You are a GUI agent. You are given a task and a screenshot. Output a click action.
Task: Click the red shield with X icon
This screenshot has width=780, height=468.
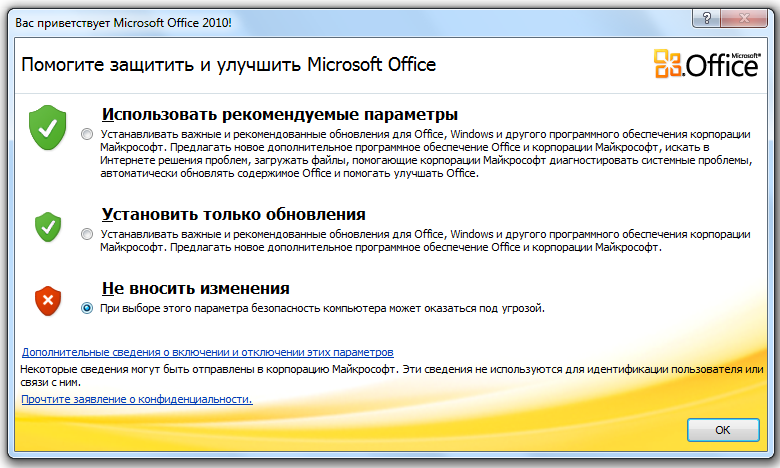click(x=48, y=301)
